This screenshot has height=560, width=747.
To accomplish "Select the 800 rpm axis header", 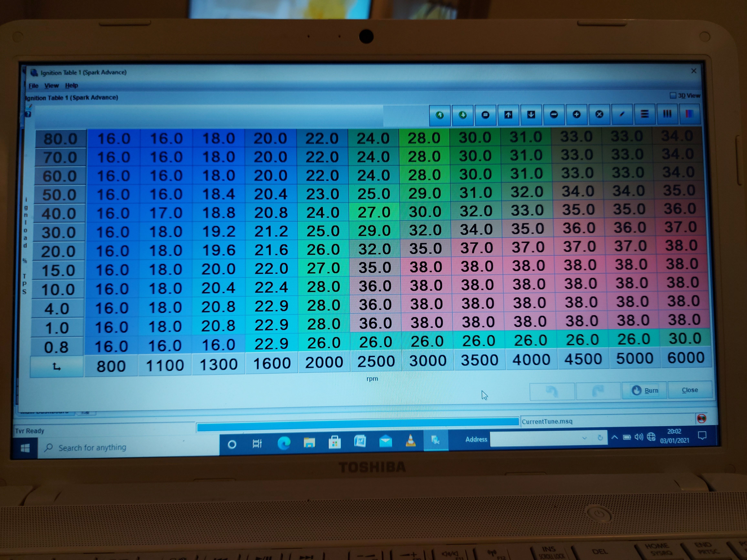I will [111, 366].
